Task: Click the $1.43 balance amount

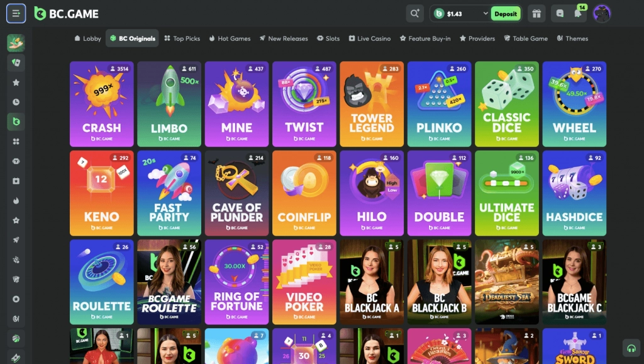Action: point(454,14)
